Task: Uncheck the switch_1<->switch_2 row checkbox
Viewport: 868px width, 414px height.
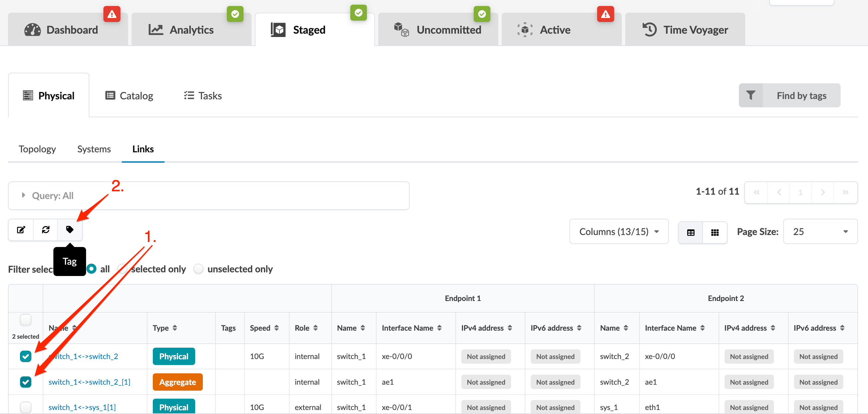Action: [x=26, y=356]
